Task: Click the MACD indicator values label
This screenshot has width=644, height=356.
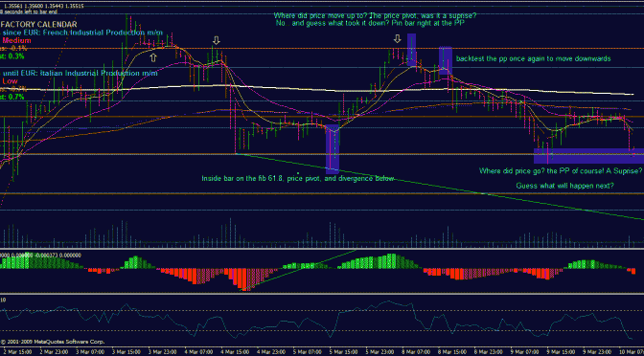Action: click(x=40, y=255)
